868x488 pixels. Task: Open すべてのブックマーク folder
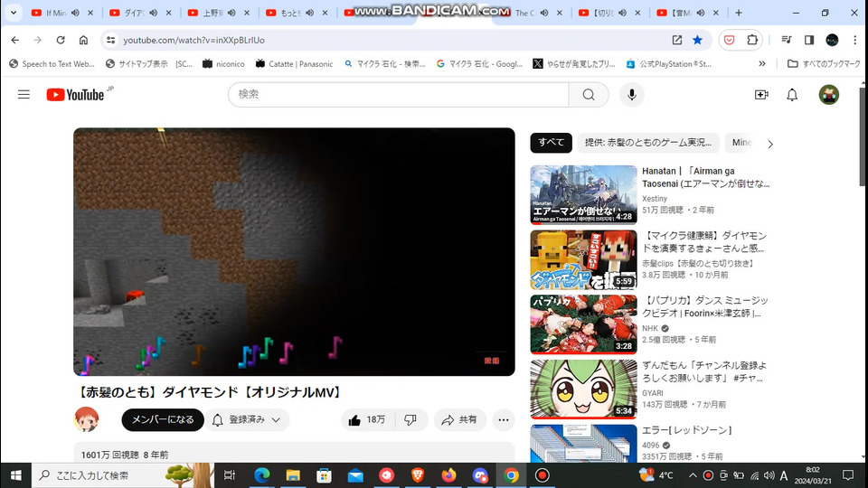click(x=824, y=63)
